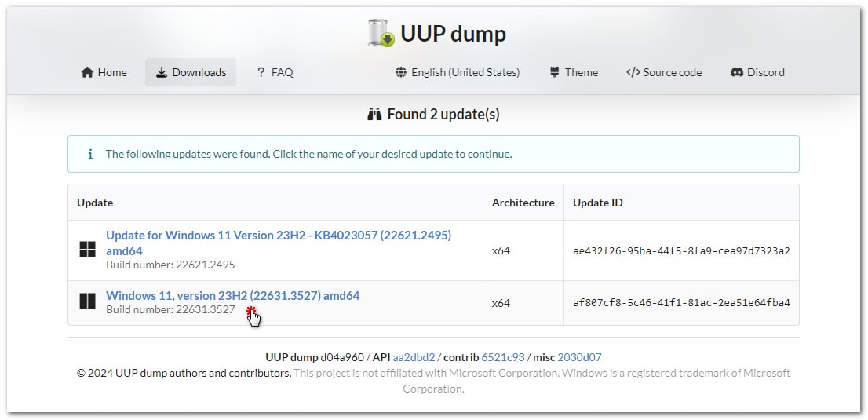Click Windows logo beside KB4023057 update
Screen dimensions: 868x420
coord(87,250)
